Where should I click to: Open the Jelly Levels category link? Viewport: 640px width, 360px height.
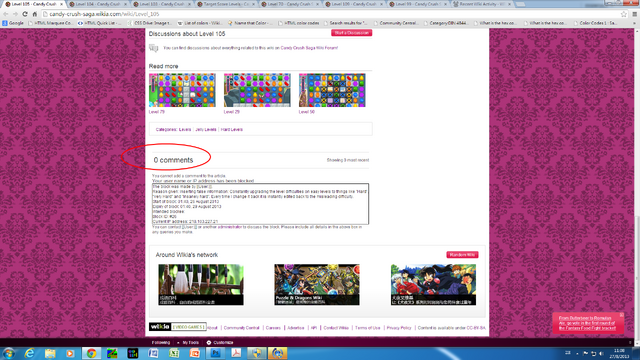(x=206, y=129)
